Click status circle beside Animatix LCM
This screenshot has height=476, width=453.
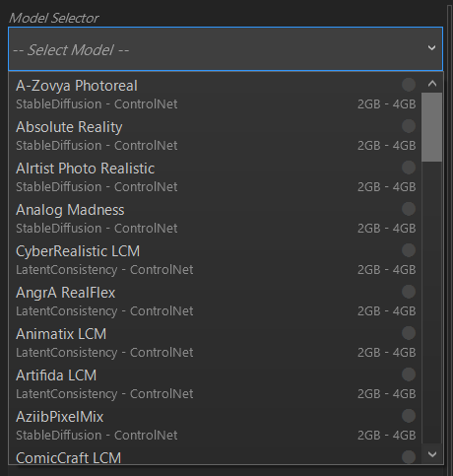[409, 333]
